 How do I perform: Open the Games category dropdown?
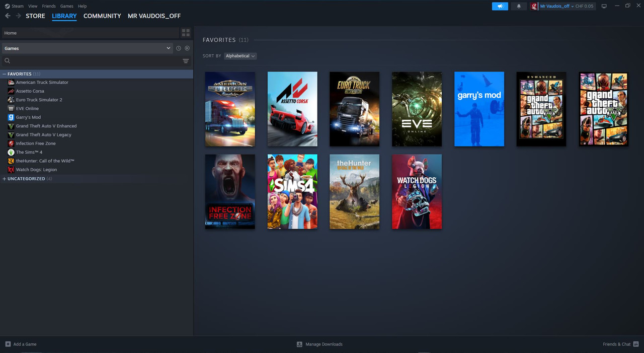click(88, 48)
